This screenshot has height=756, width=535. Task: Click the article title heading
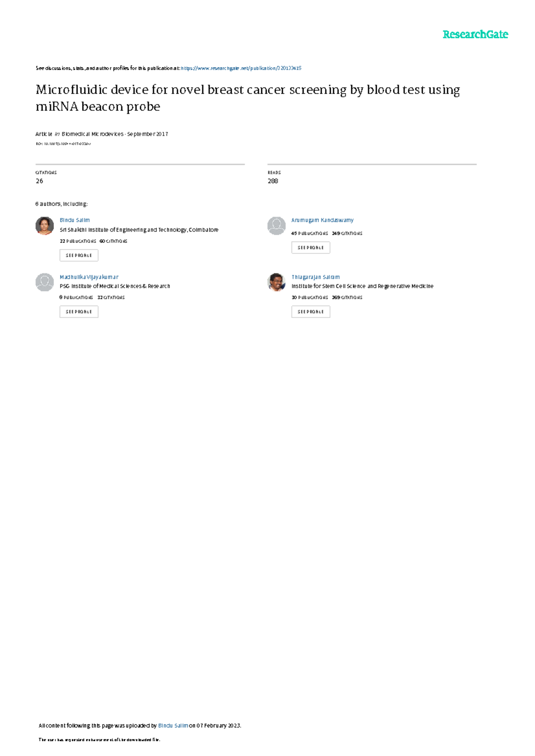248,98
